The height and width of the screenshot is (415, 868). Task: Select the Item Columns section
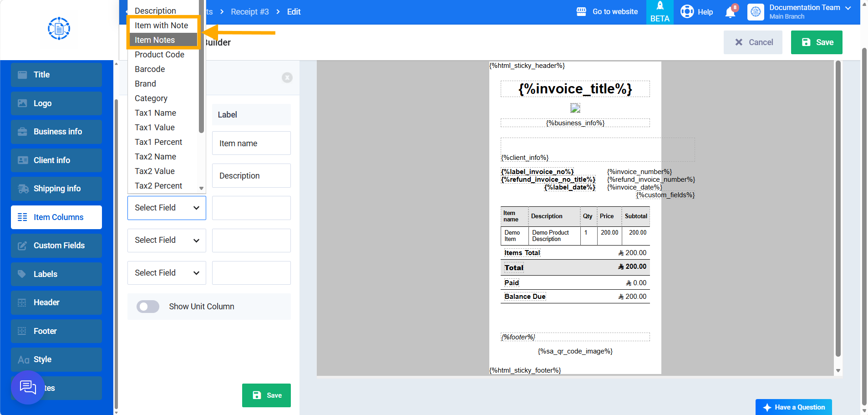(x=56, y=217)
